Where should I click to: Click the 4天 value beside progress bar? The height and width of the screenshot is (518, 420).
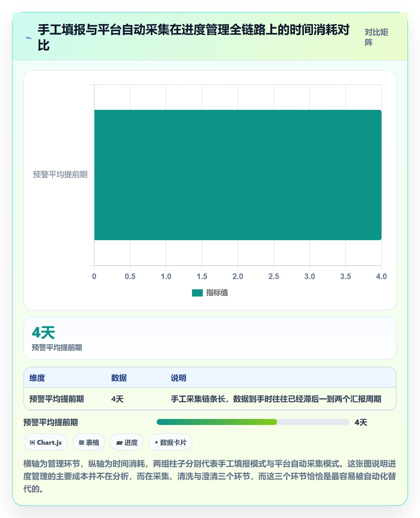[361, 422]
